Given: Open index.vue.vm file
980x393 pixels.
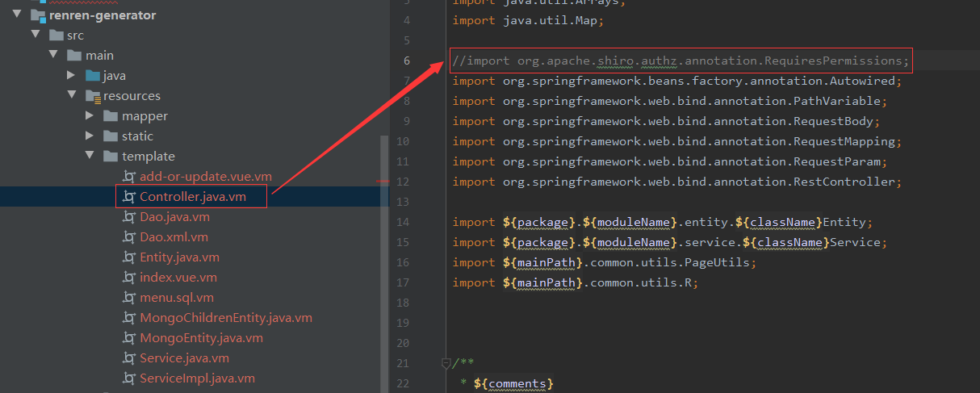Looking at the screenshot, I should tap(178, 278).
